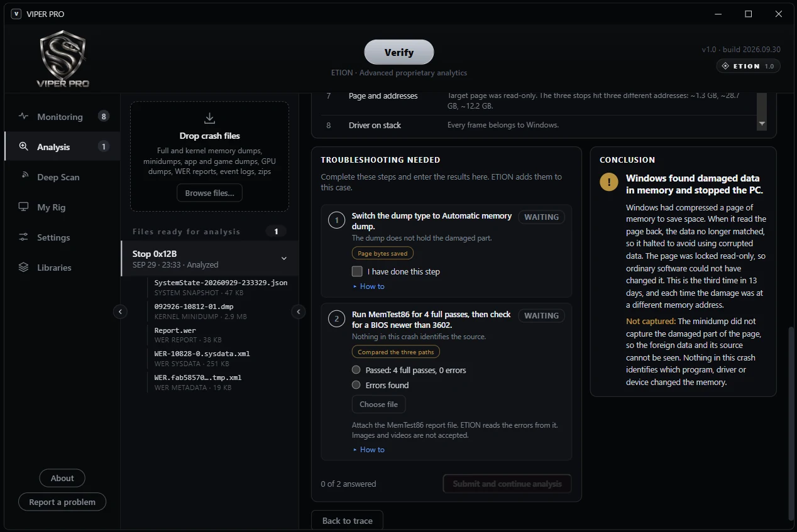Click the 'Page bytes saved' tag
This screenshot has width=797, height=532.
(x=382, y=254)
